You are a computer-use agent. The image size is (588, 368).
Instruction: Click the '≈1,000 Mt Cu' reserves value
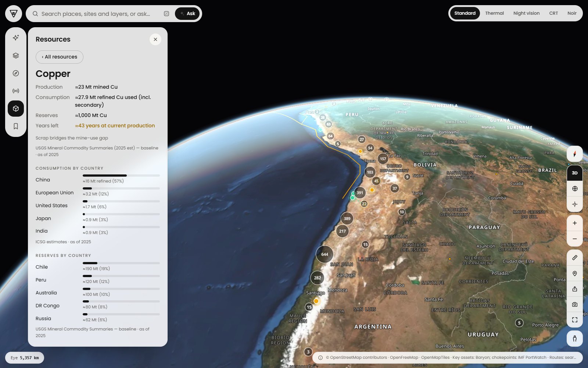pos(91,115)
